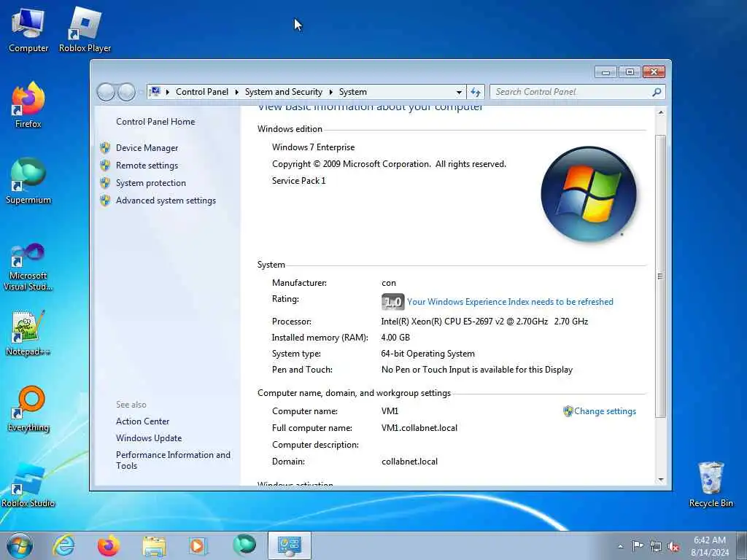Select the Notepad++ desktop shortcut
Image resolution: width=747 pixels, height=560 pixels.
[x=28, y=333]
